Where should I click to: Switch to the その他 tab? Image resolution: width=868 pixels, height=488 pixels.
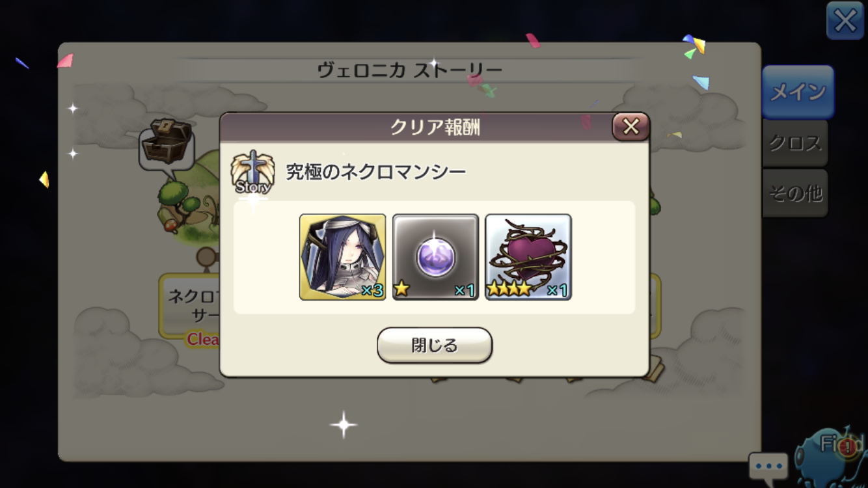795,193
